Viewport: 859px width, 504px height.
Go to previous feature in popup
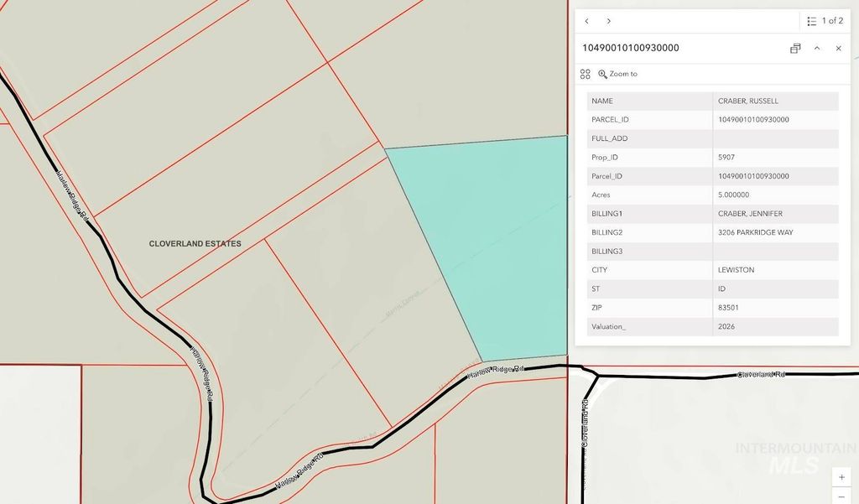tap(586, 21)
